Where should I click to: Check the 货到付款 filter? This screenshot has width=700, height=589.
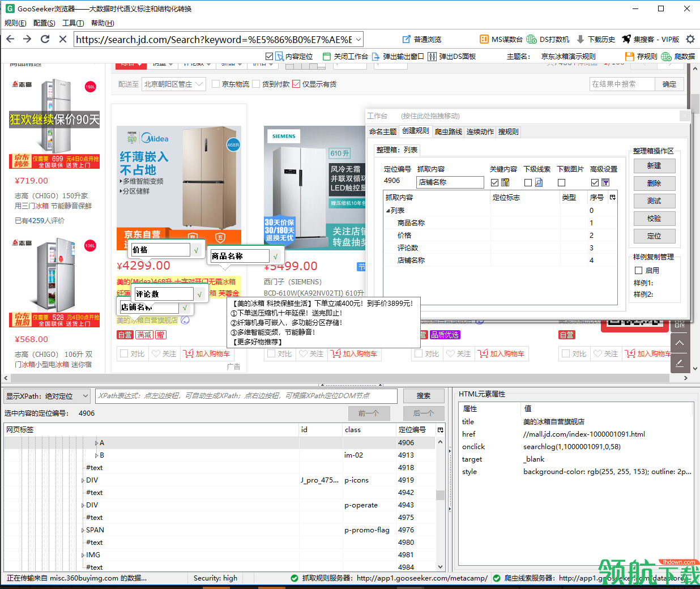click(x=256, y=84)
